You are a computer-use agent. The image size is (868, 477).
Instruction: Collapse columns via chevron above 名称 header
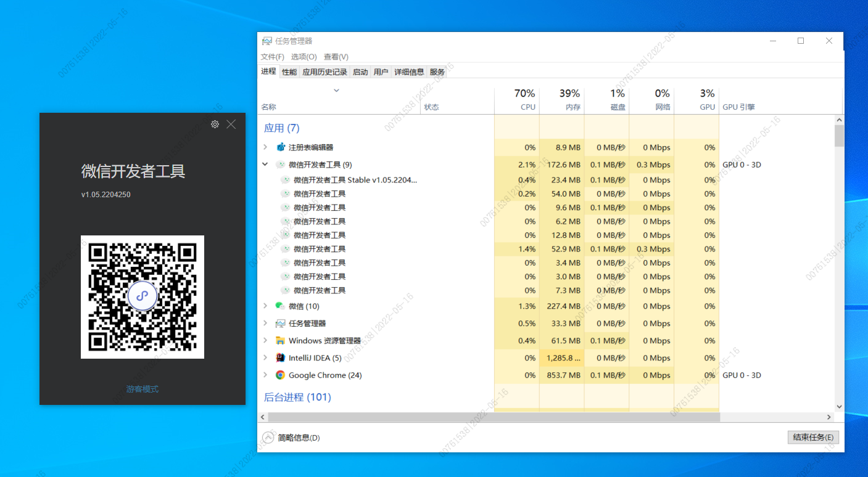coord(336,91)
